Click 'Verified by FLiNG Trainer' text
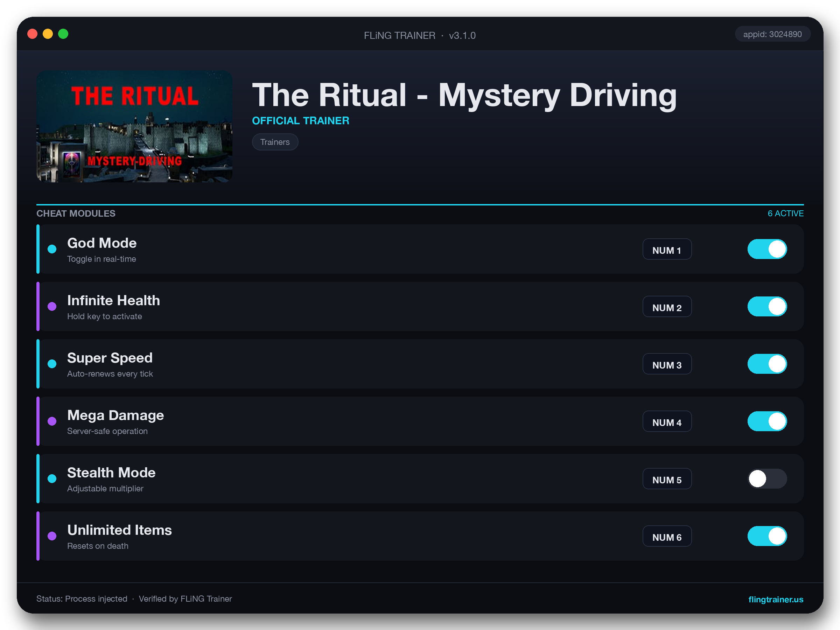Screen dimensions: 840x630 185,599
